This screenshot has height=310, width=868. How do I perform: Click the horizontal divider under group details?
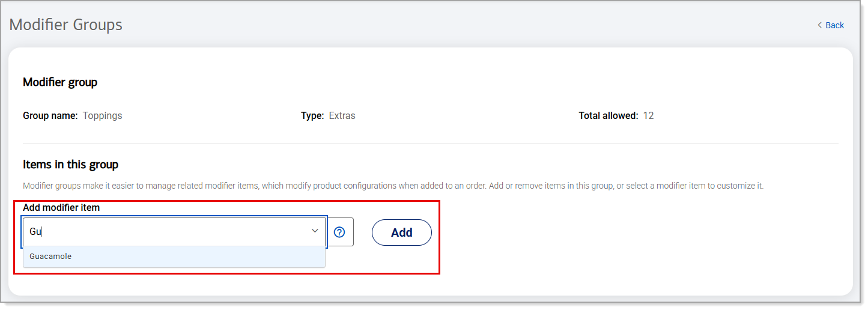pos(431,144)
